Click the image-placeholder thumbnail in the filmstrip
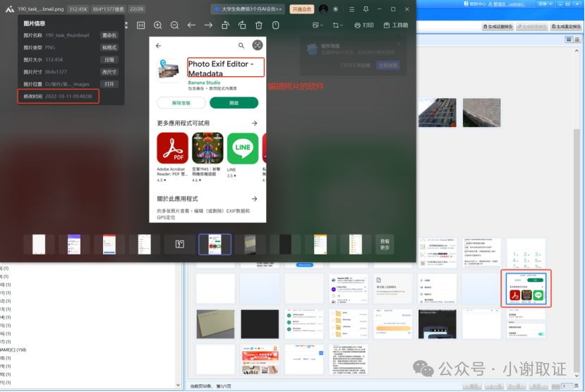 pyautogui.click(x=180, y=245)
